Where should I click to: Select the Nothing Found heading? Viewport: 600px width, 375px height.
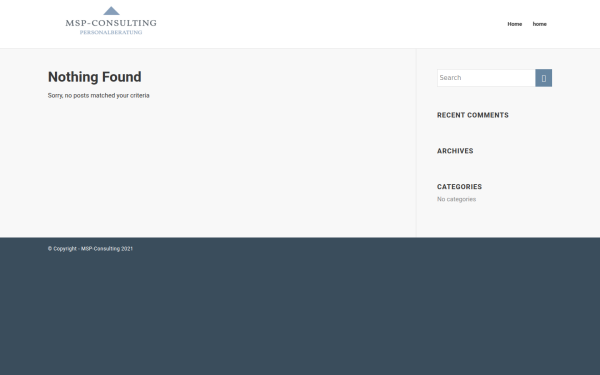pos(95,77)
